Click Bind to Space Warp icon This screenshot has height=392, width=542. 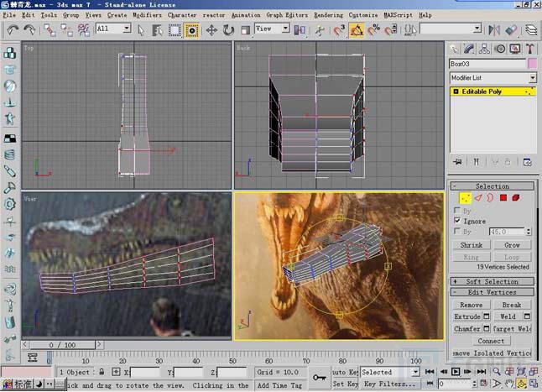pos(84,30)
